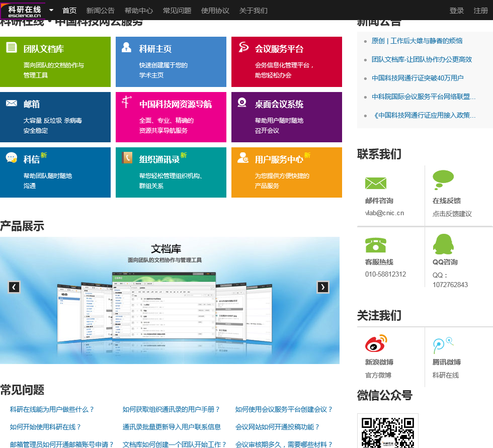
Task: Open the 团队文档库 tile title
Action: tap(44, 49)
